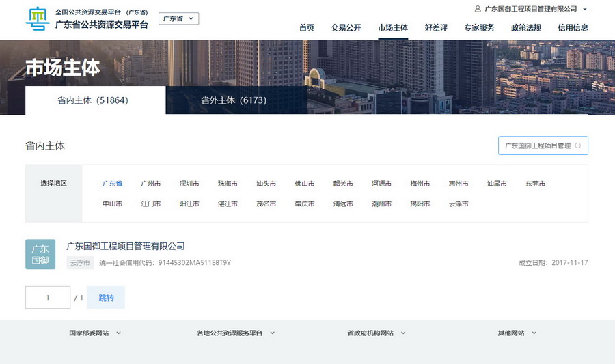Click the search magnifier icon
The height and width of the screenshot is (364, 615).
(577, 145)
